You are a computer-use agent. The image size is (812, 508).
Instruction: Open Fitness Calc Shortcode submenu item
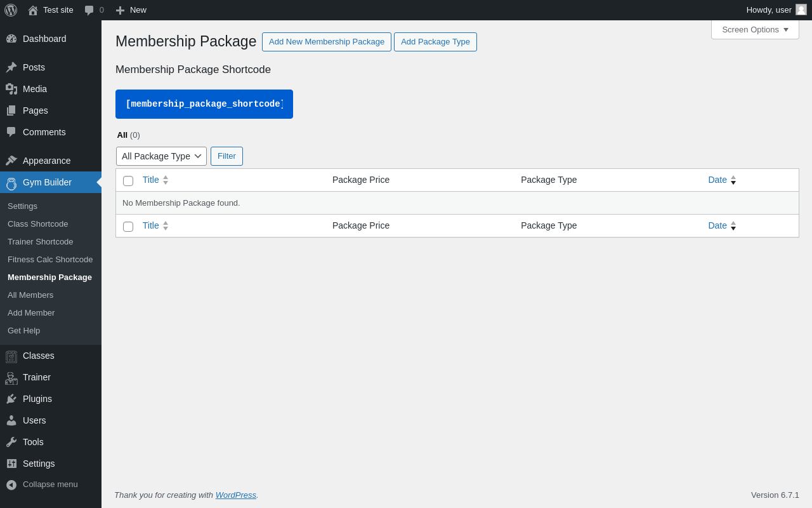(x=50, y=260)
